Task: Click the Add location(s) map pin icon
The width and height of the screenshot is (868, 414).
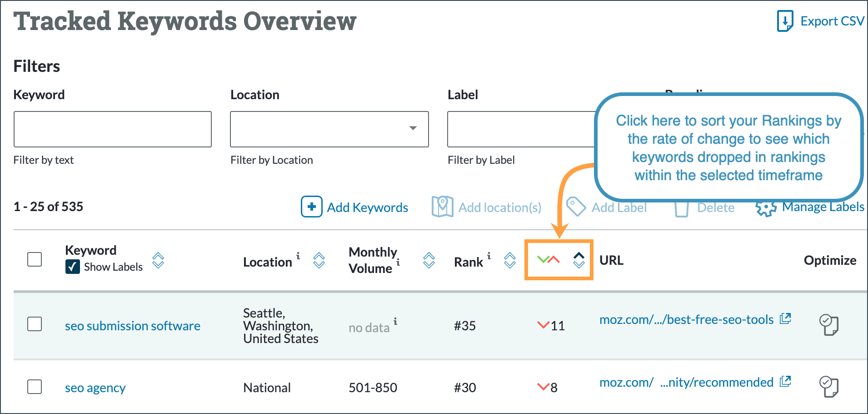Action: (442, 207)
